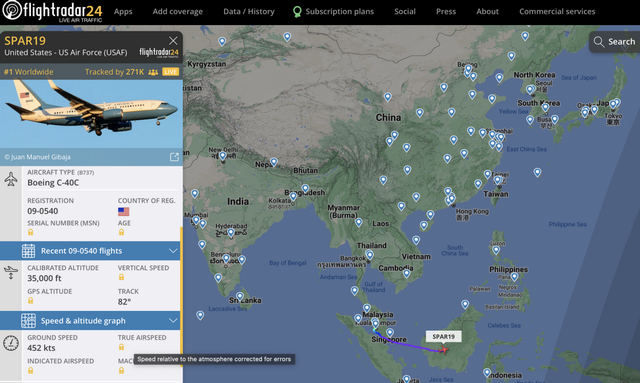
Task: Click the speedometer gauge icon
Action: point(11,343)
